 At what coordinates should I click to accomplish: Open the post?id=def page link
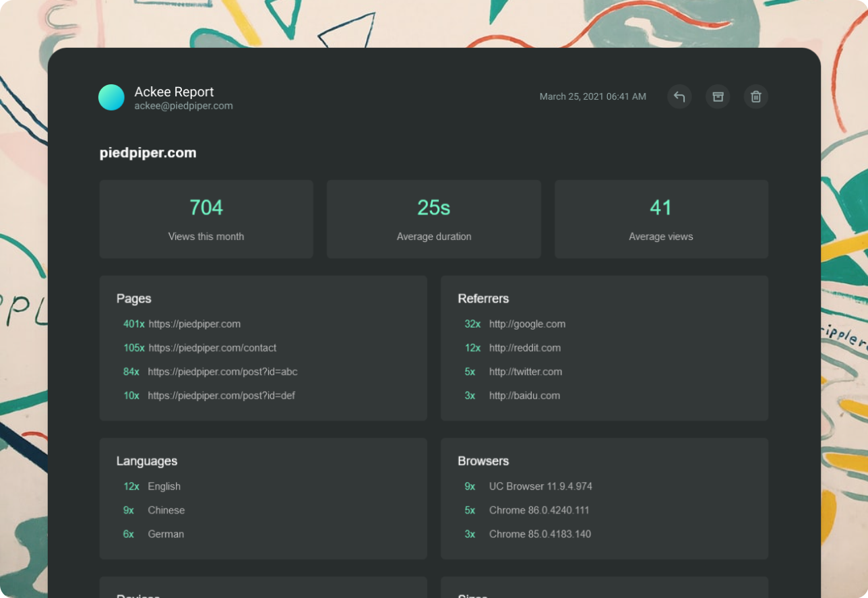pyautogui.click(x=221, y=396)
